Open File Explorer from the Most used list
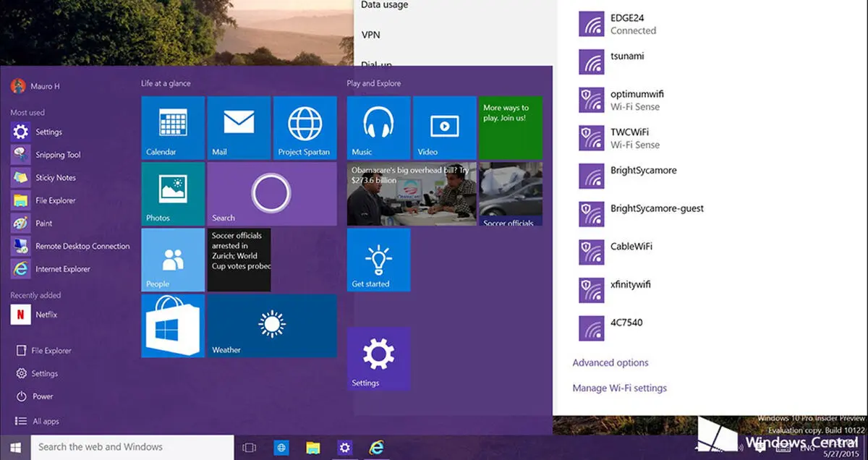The height and width of the screenshot is (460, 868). point(45,200)
